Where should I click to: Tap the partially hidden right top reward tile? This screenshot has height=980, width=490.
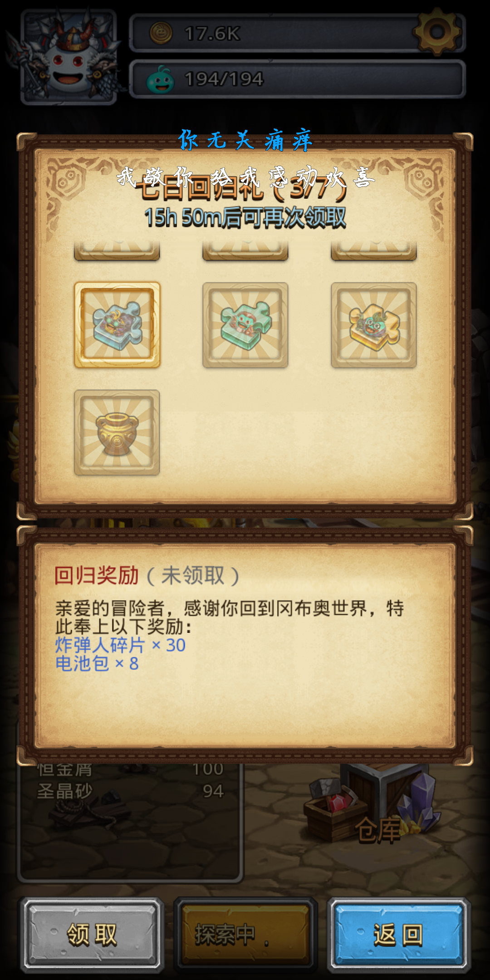coord(373,251)
